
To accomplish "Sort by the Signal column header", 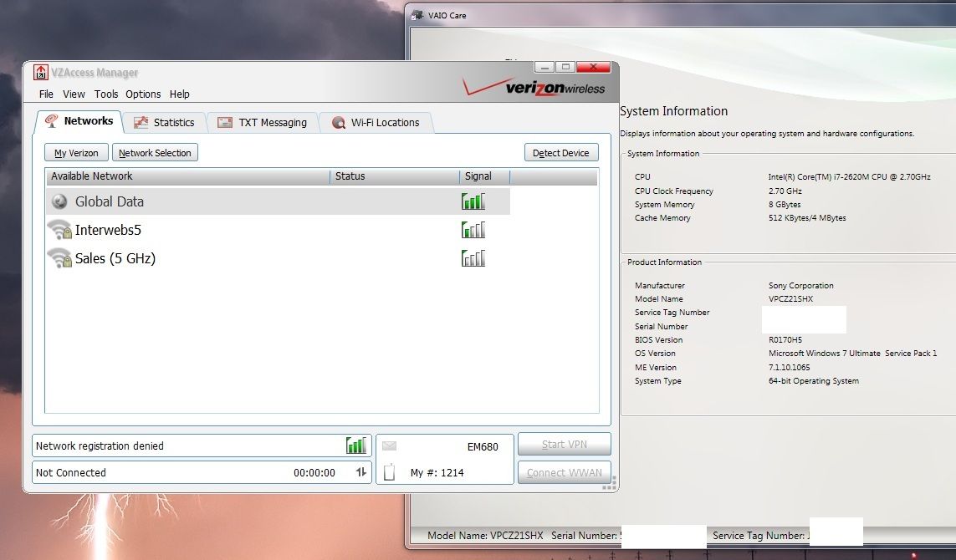I will (x=485, y=176).
